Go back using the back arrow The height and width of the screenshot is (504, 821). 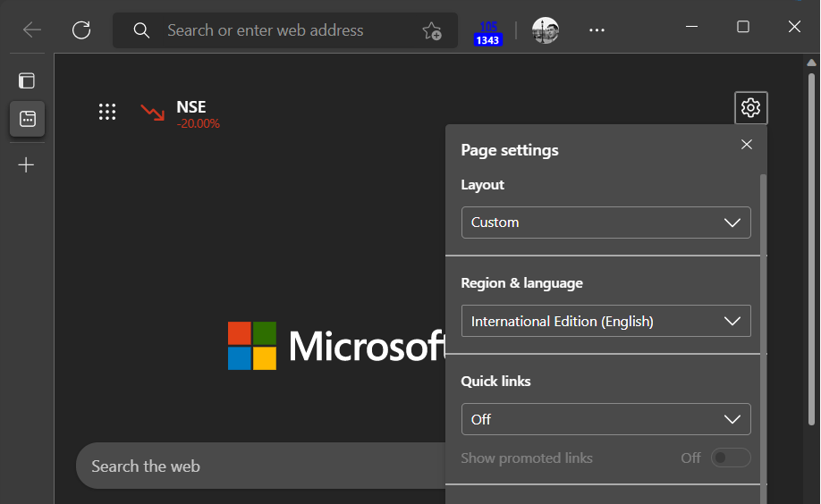click(32, 29)
